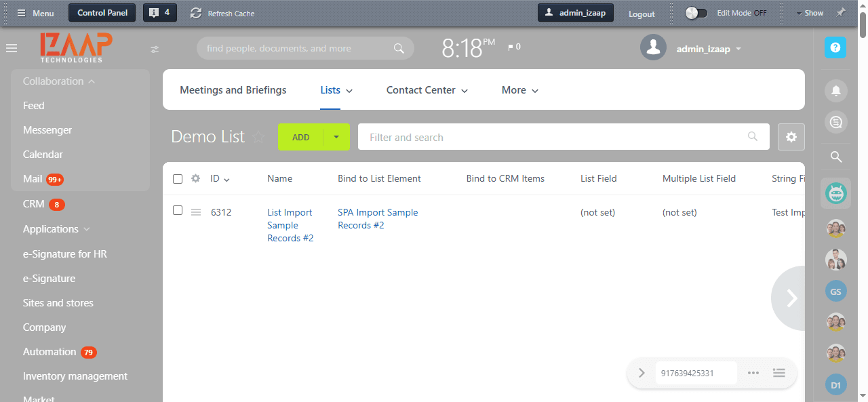Screen dimensions: 868x402
Task: Click the list settings gear button
Action: point(791,137)
